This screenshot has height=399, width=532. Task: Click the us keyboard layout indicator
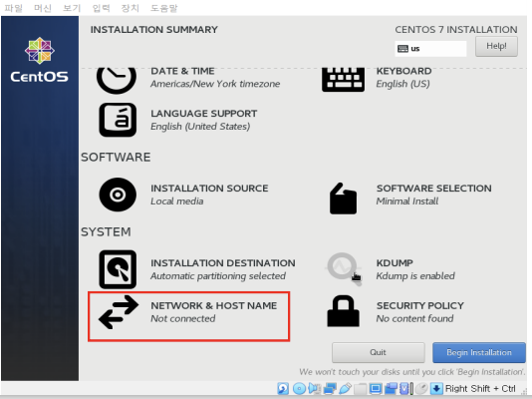coord(430,49)
